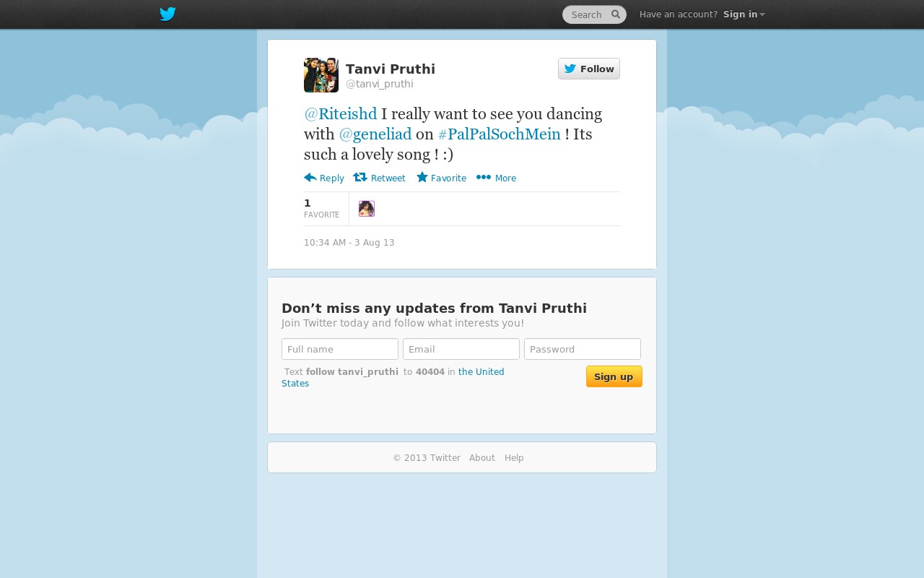This screenshot has width=924, height=578.
Task: Click the search magnifier icon
Action: click(616, 14)
